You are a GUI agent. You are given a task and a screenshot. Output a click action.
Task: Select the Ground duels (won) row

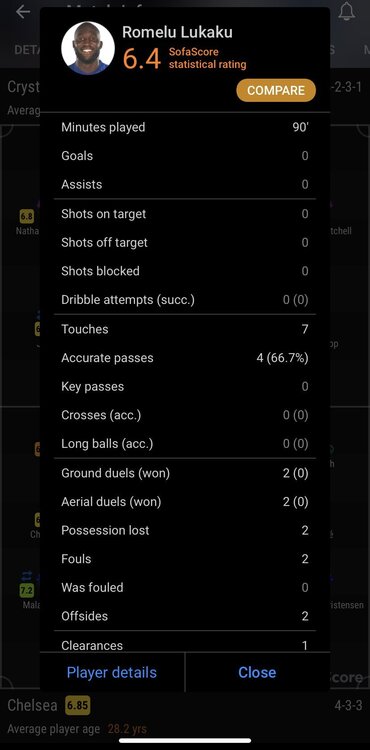[x=185, y=473]
